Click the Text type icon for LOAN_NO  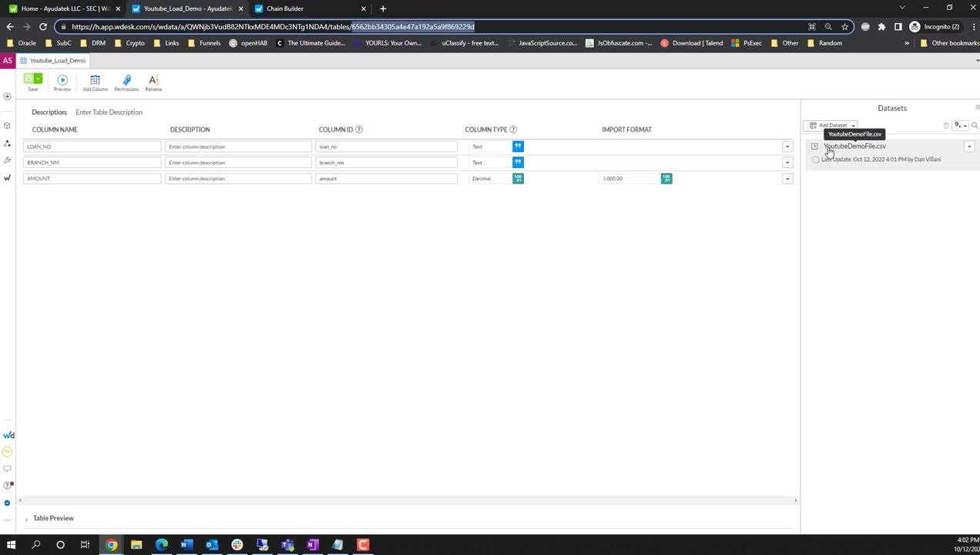pos(518,146)
